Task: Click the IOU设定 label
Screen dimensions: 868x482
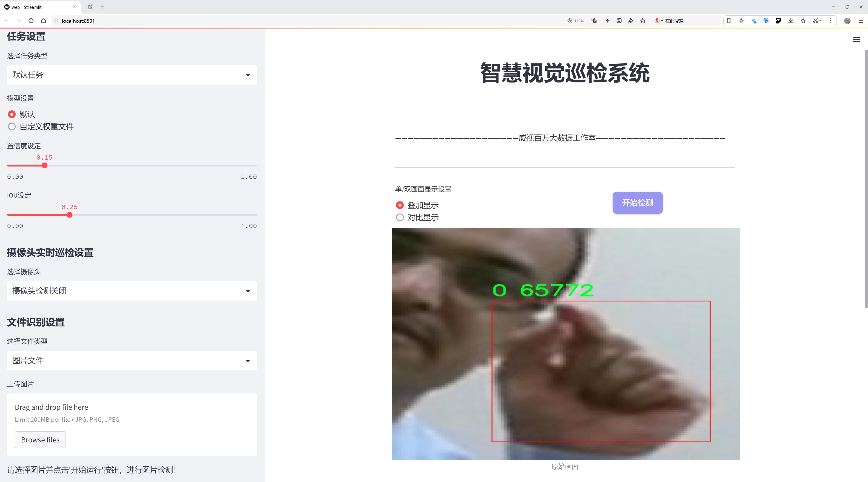Action: [19, 195]
